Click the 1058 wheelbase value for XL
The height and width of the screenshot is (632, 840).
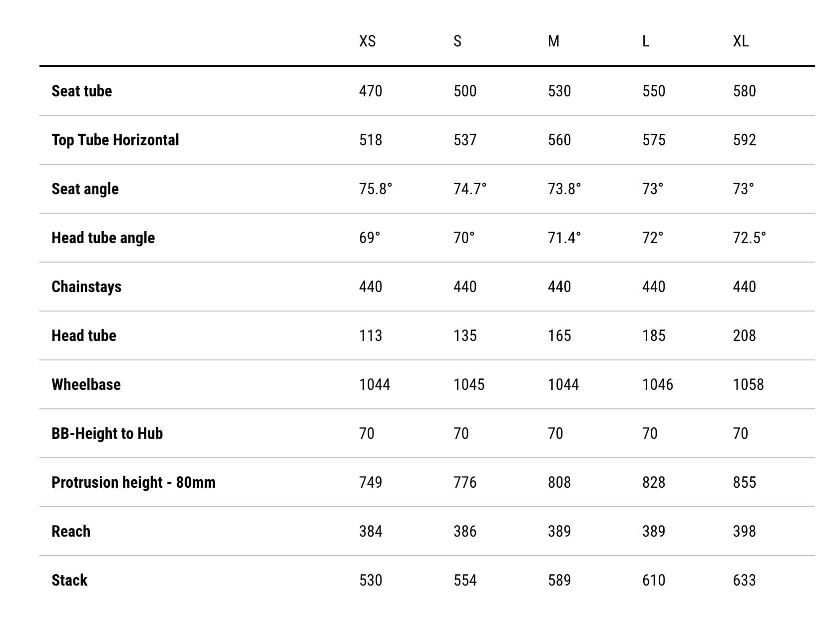coord(748,384)
